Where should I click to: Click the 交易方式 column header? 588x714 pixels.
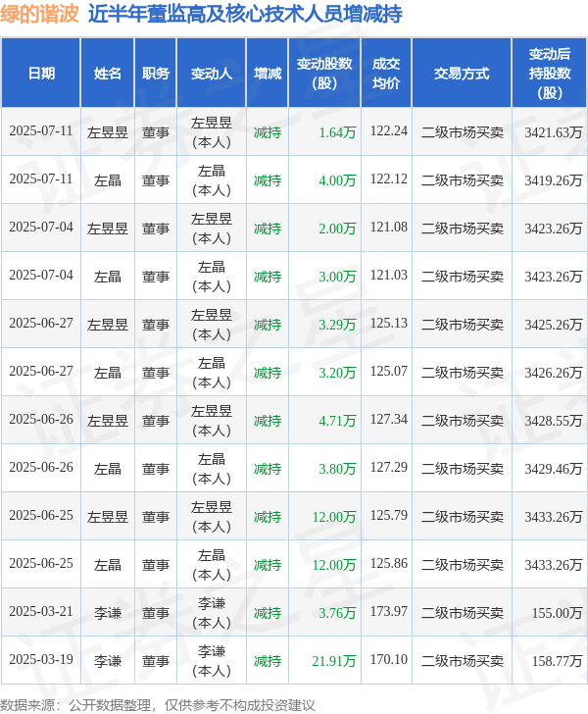(462, 74)
